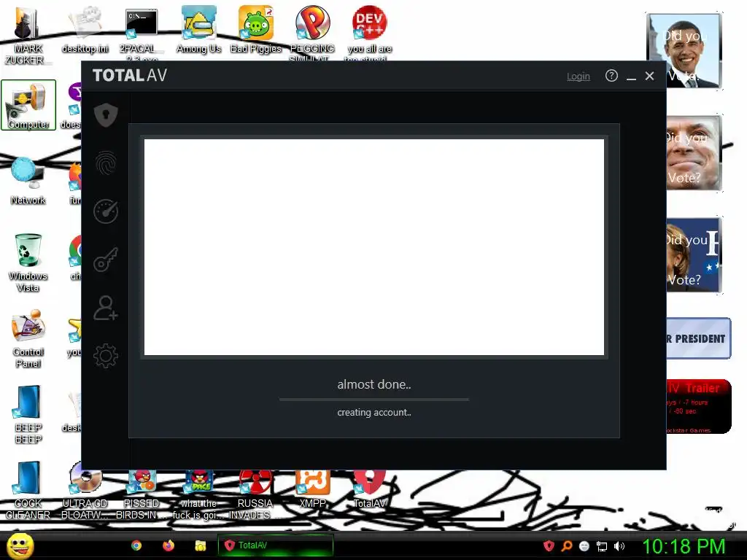This screenshot has height=560, width=747.
Task: Select the TotalAV desktop shortcut
Action: (369, 489)
